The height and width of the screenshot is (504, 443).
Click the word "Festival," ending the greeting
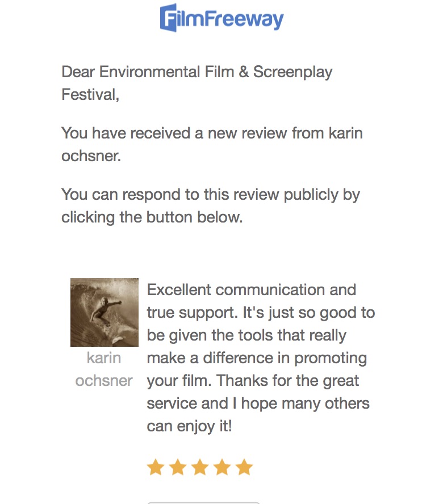click(90, 94)
